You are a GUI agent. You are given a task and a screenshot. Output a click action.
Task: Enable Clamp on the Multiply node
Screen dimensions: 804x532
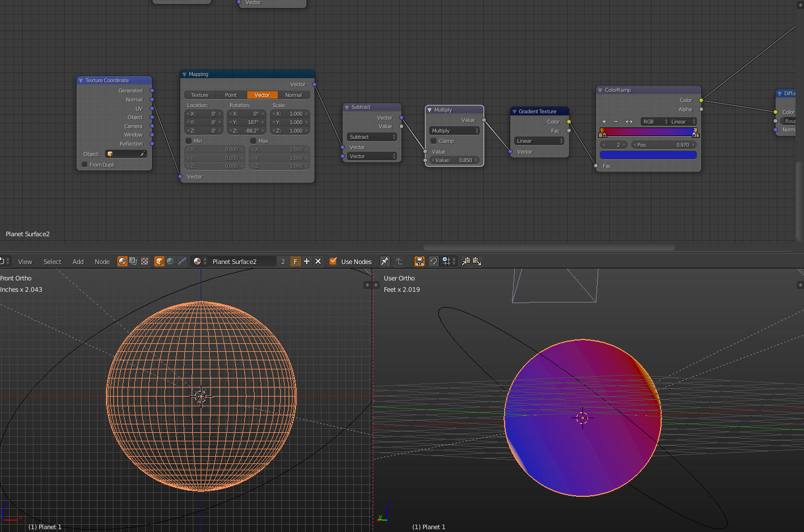click(x=433, y=141)
